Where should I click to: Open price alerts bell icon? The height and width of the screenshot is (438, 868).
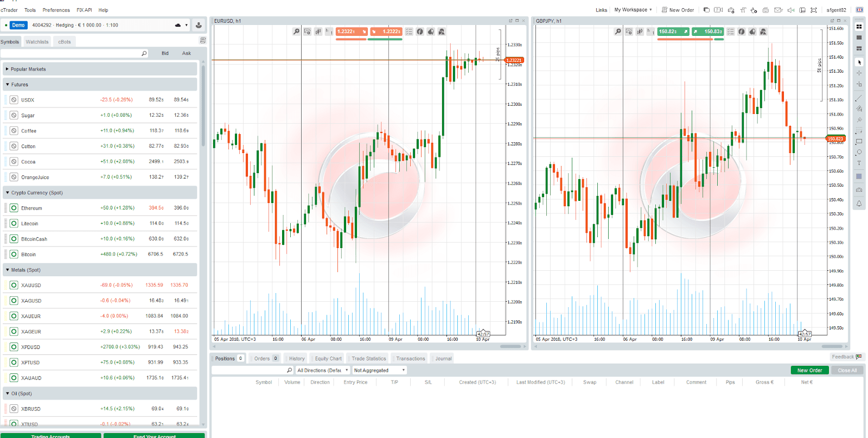point(859,204)
